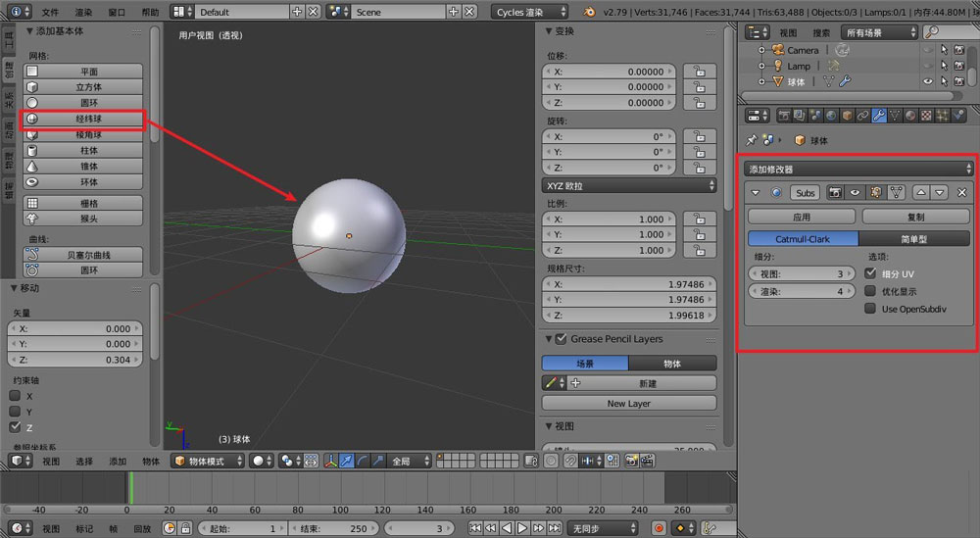The image size is (980, 538).
Task: Enable the 优化显示 checkbox
Action: [x=870, y=290]
